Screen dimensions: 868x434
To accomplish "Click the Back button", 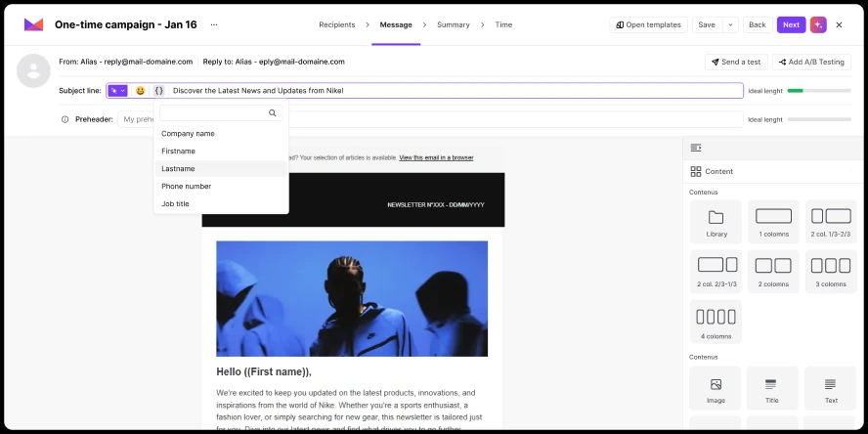I will point(758,24).
